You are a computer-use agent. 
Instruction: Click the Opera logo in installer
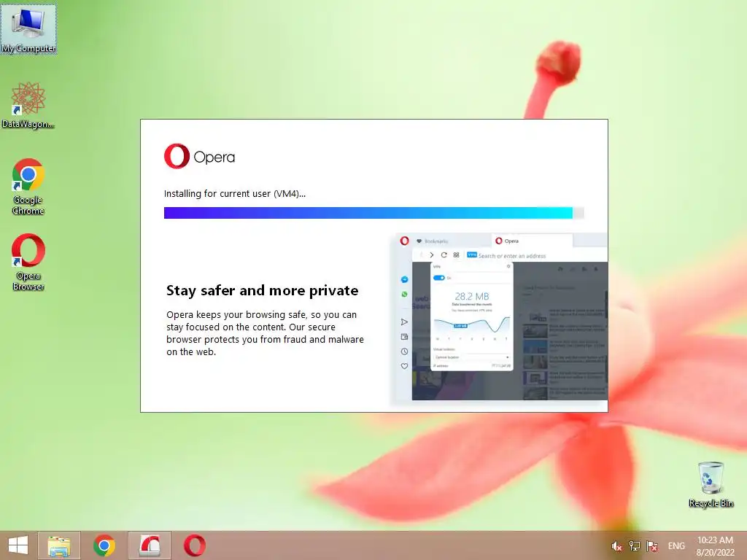tap(200, 156)
